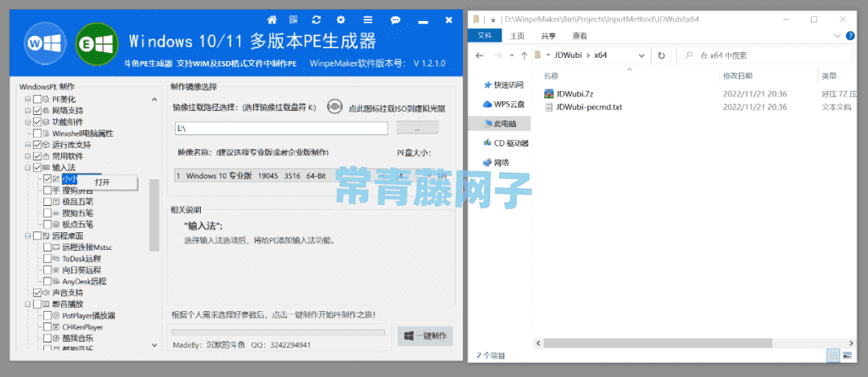Click the build progress bar
The width and height of the screenshot is (868, 377).
[278, 333]
